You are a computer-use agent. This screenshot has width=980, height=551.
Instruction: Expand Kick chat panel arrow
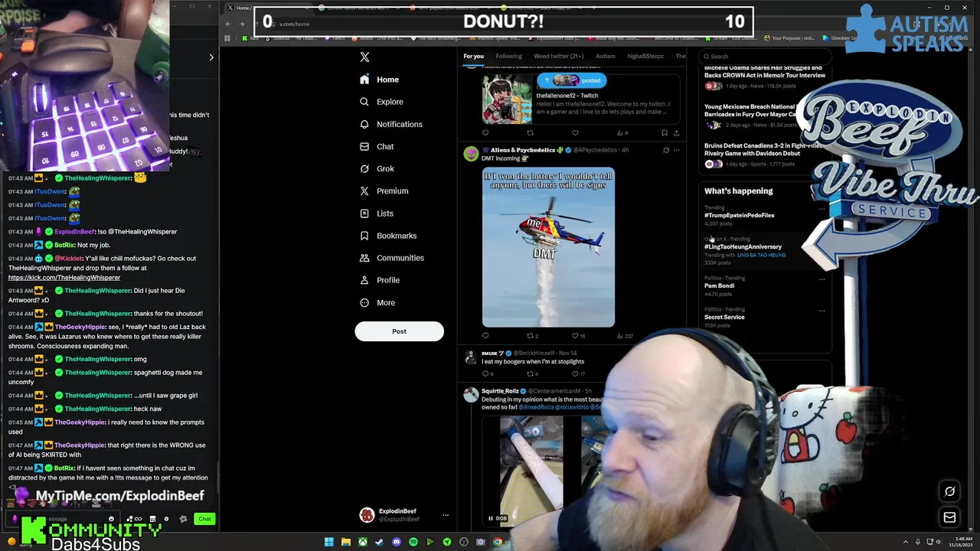tap(211, 57)
